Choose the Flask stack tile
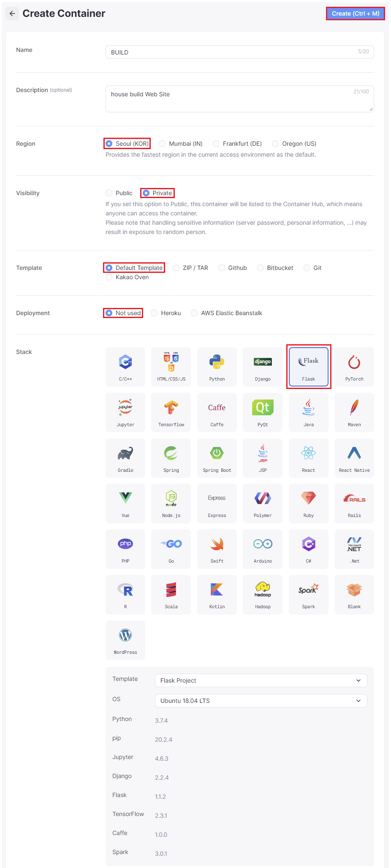The width and height of the screenshot is (391, 868). [309, 367]
